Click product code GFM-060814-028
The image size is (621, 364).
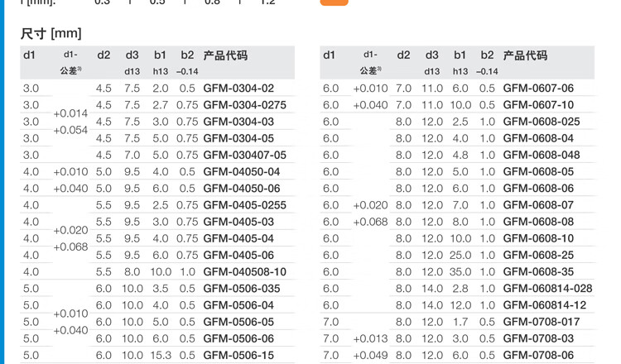coord(547,289)
